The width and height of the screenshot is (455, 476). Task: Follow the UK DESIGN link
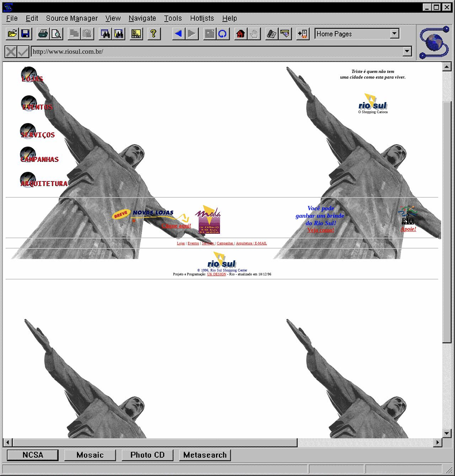[x=216, y=274]
